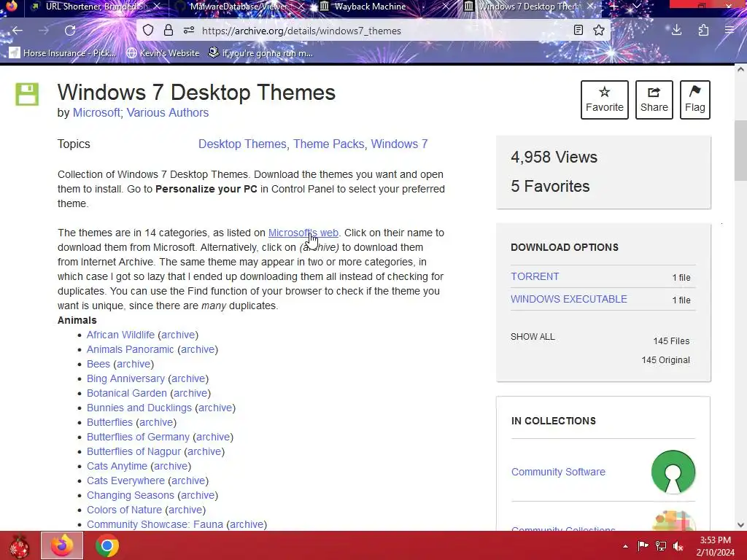Open the Bees theme link
Image resolution: width=747 pixels, height=560 pixels.
pyautogui.click(x=98, y=364)
